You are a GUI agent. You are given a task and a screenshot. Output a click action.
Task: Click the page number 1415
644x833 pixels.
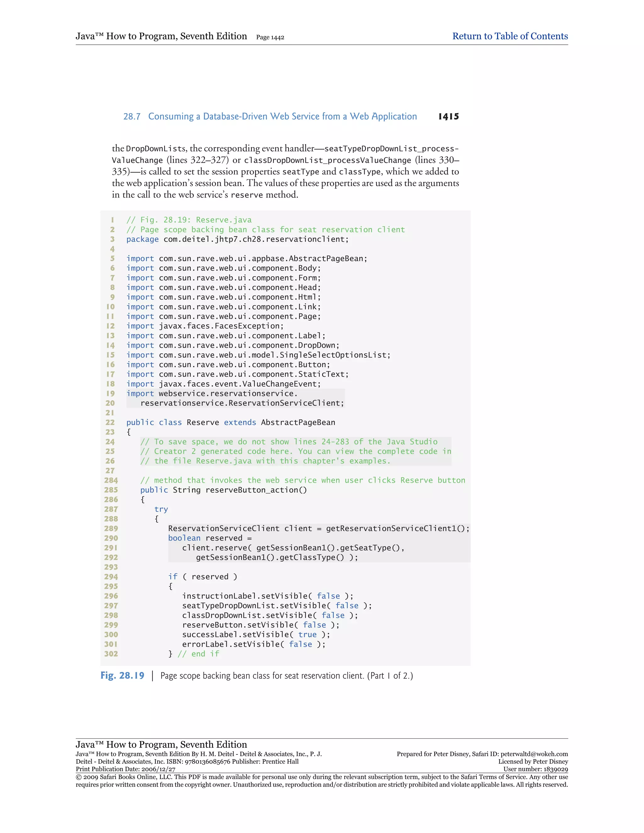pos(448,116)
